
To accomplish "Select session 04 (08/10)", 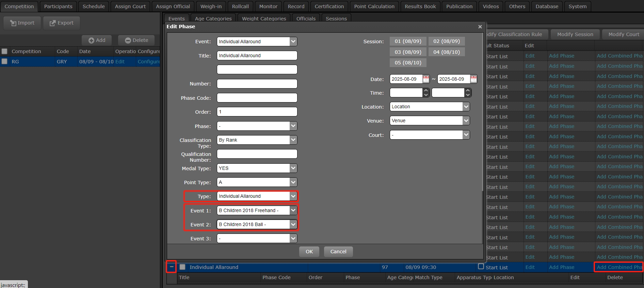I will click(446, 52).
